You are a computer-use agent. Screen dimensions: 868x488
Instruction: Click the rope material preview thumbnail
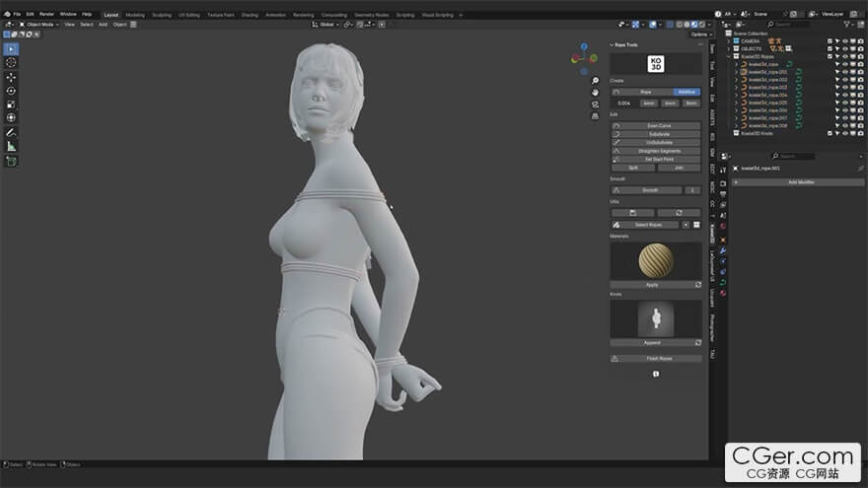point(656,261)
